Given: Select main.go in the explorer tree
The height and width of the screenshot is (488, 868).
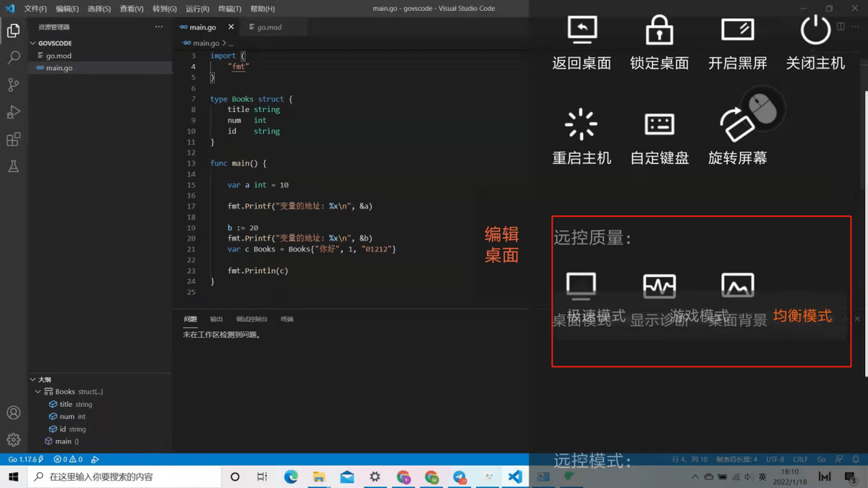Looking at the screenshot, I should 100,68.
